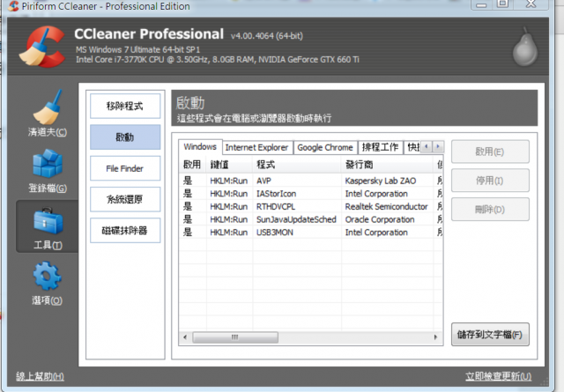Open the partially hidden 快 tab
This screenshot has height=392, width=564.
coord(413,147)
